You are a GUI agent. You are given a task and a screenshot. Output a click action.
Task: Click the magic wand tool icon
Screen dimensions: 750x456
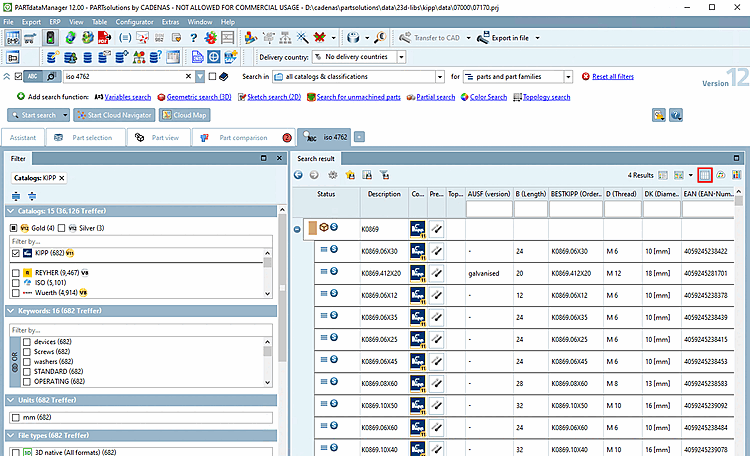click(x=302, y=37)
